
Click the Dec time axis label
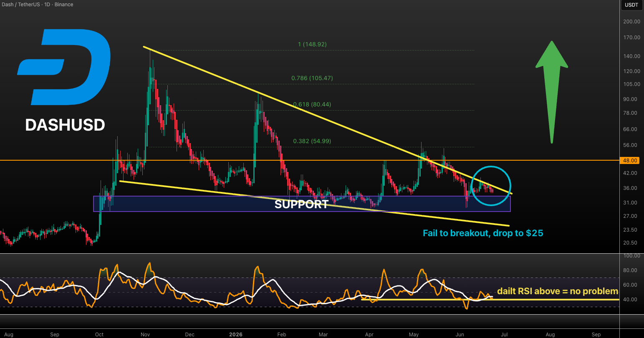tap(190, 335)
